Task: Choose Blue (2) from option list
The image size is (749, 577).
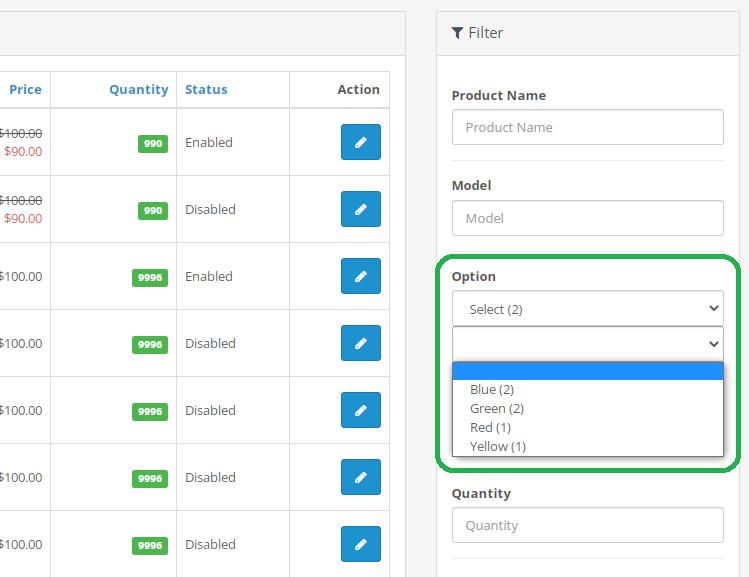Action: click(x=492, y=389)
